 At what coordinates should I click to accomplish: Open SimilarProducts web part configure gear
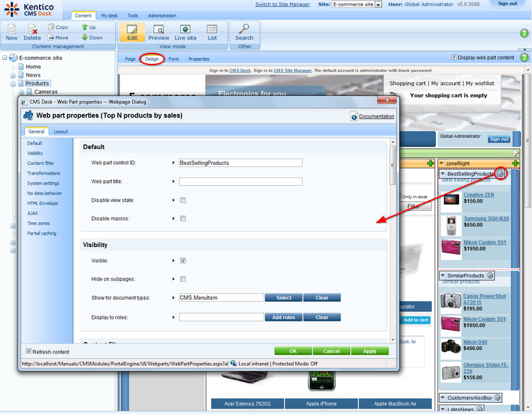[x=490, y=276]
